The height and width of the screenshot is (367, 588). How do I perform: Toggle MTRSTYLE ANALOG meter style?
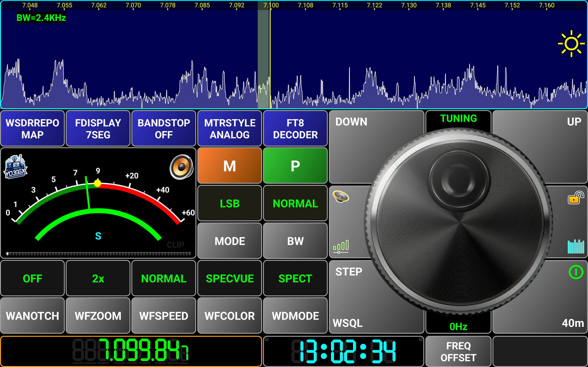click(230, 129)
